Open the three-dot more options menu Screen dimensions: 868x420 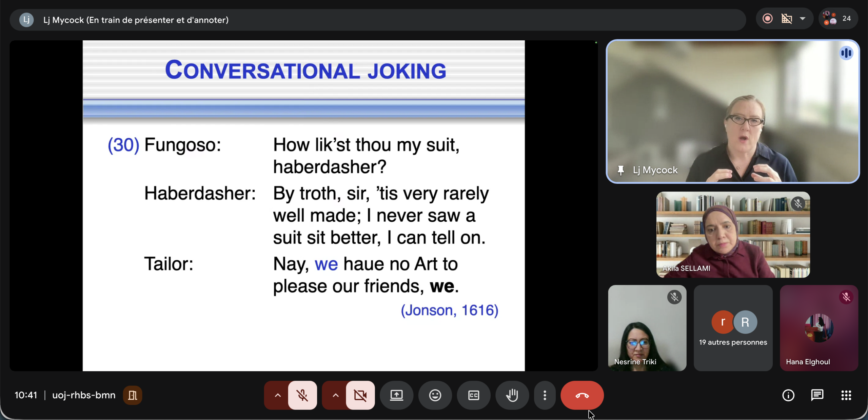click(x=545, y=395)
